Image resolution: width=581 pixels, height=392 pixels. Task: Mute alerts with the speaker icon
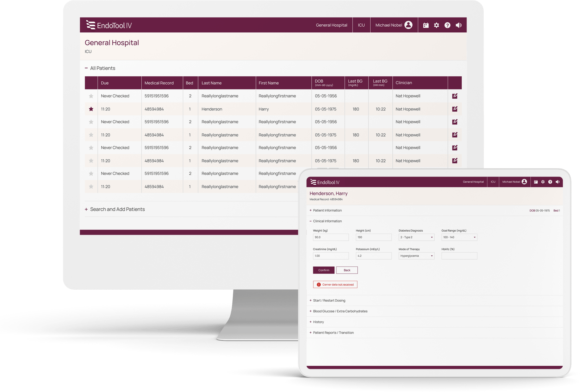tap(459, 25)
